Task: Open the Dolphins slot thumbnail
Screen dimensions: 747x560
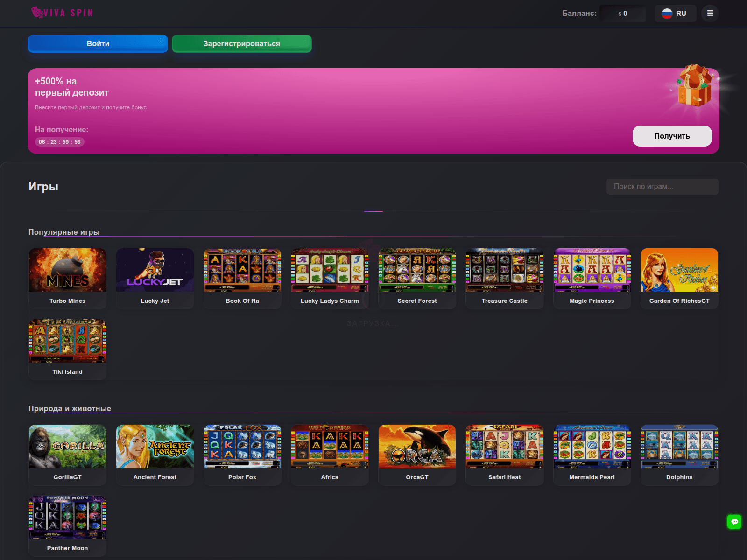Action: [679, 447]
